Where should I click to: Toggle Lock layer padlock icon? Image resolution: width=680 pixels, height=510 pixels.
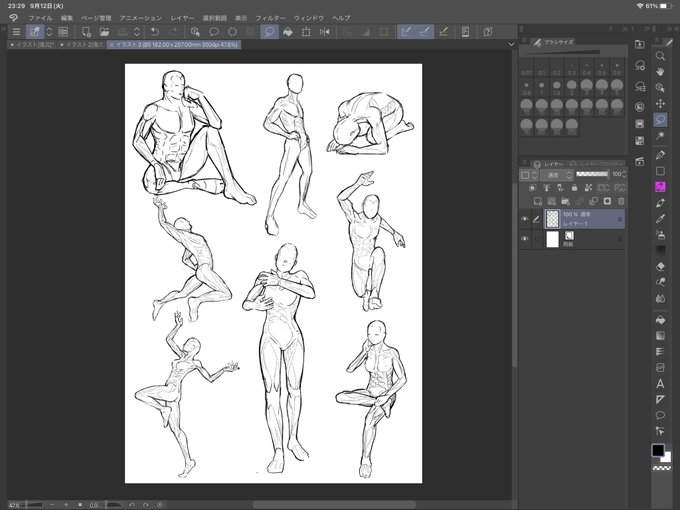click(x=574, y=188)
